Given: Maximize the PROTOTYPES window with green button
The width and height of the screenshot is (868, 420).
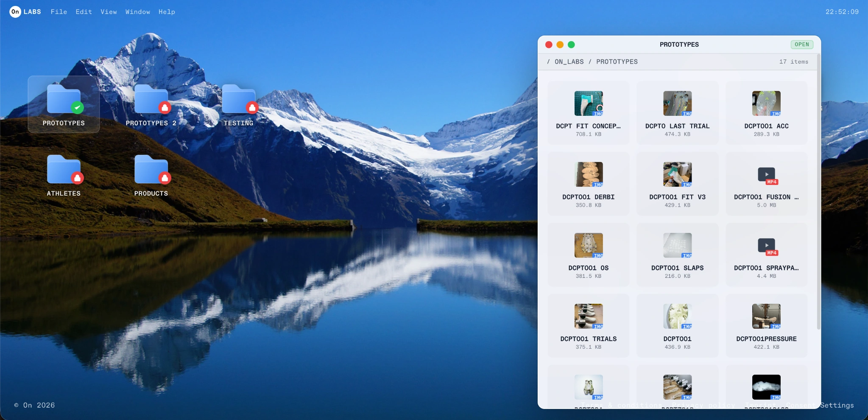Looking at the screenshot, I should 571,45.
